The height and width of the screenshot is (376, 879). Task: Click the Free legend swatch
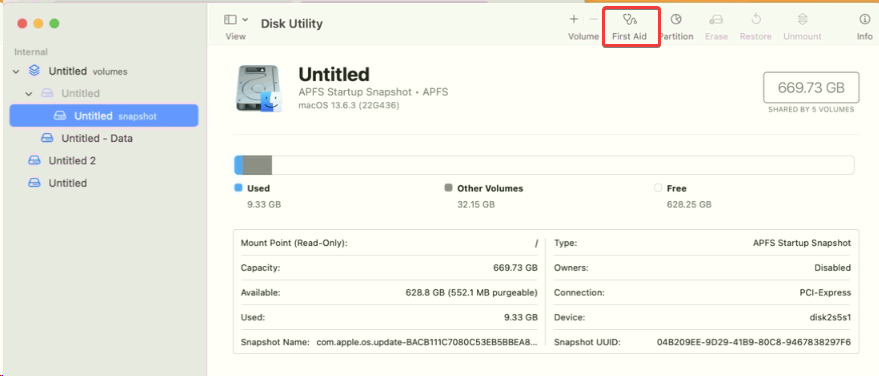658,188
